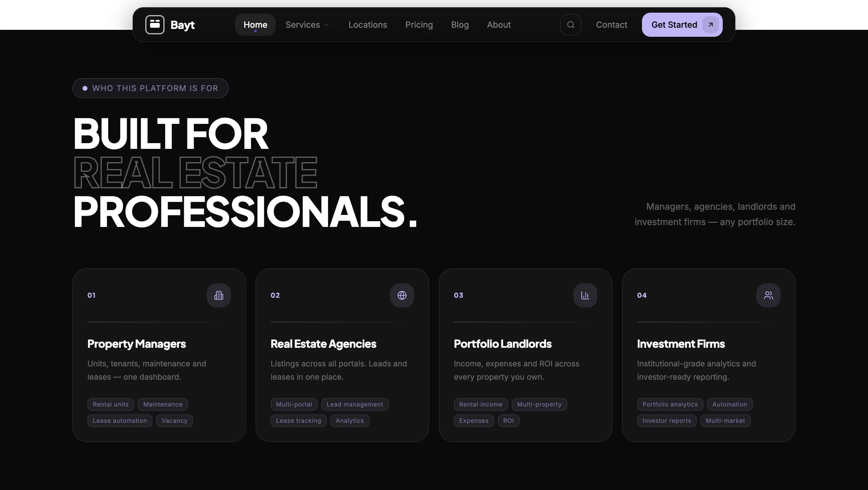Open the Contact link

coord(612,24)
